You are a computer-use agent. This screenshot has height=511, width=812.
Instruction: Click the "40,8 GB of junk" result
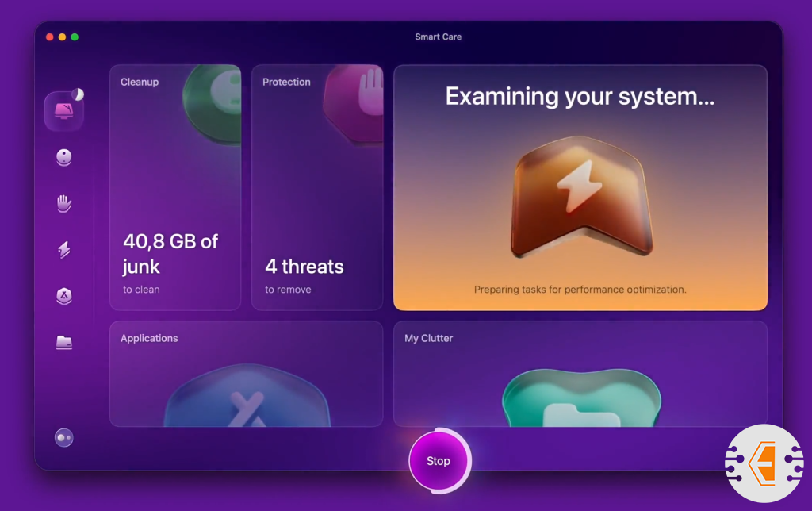coord(170,253)
